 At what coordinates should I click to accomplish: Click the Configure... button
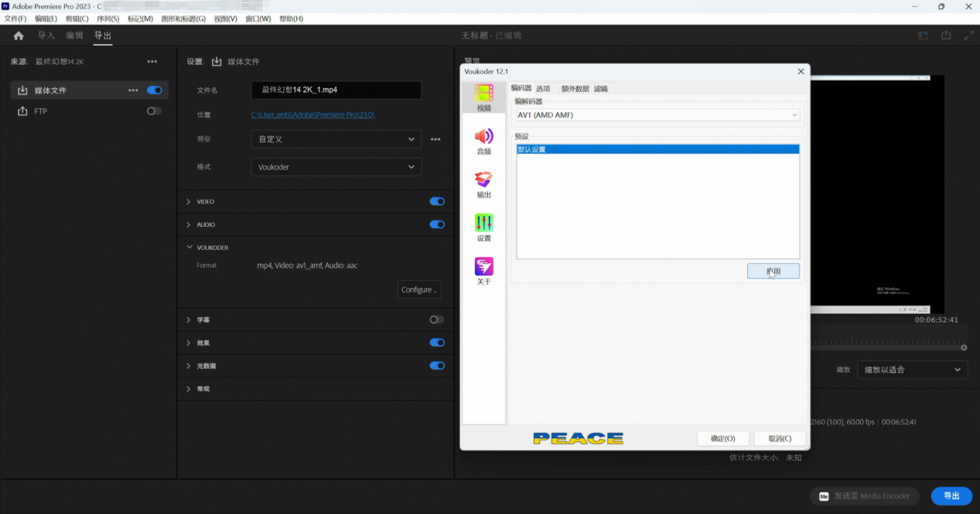(419, 290)
